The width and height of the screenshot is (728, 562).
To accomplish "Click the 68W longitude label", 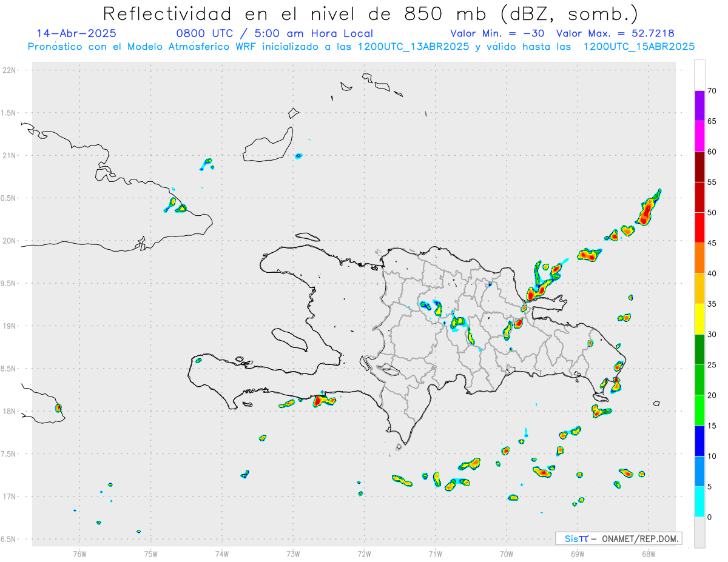I will click(x=649, y=554).
